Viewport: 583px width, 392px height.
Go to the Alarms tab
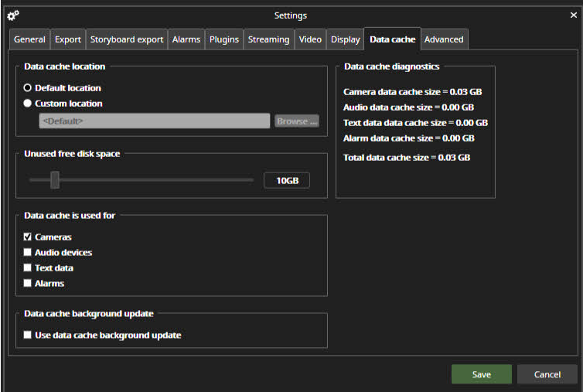point(186,39)
